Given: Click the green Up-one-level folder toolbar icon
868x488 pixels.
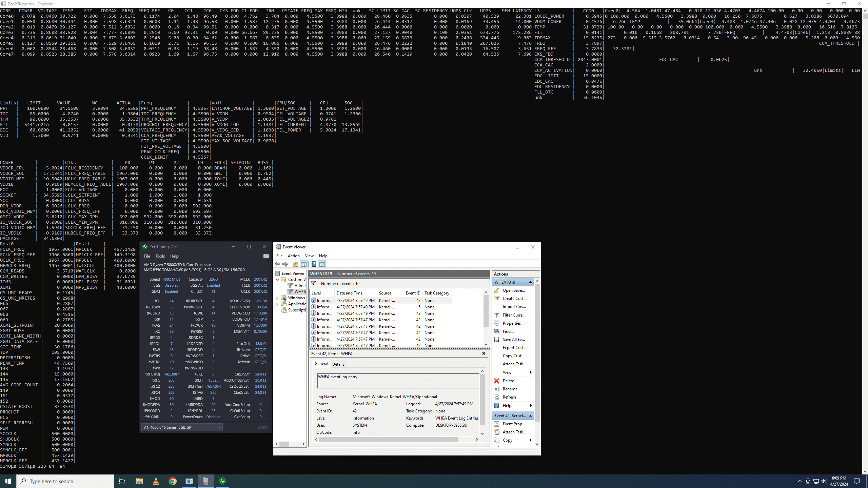Looking at the screenshot, I should tap(296, 264).
